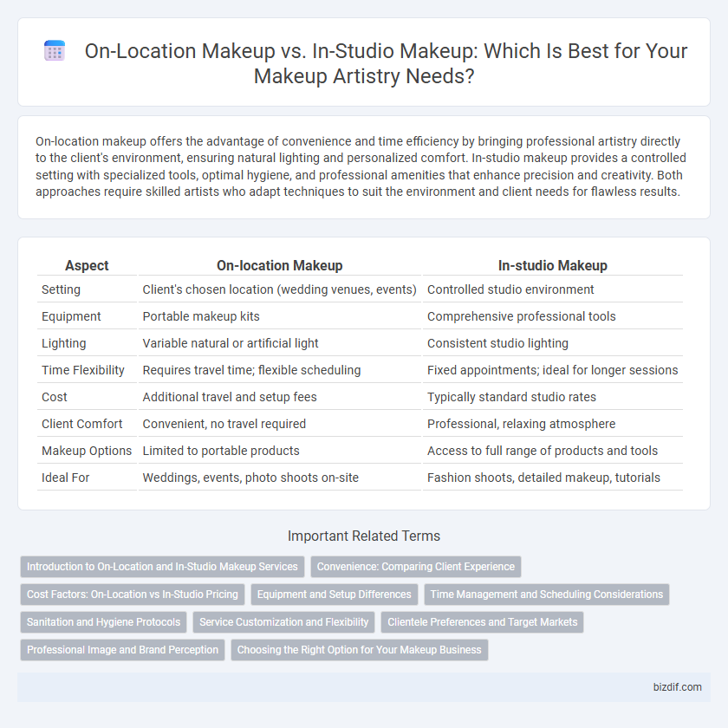Click the 'Important Related Terms' heading
Screen dimensions: 728x728
364,536
